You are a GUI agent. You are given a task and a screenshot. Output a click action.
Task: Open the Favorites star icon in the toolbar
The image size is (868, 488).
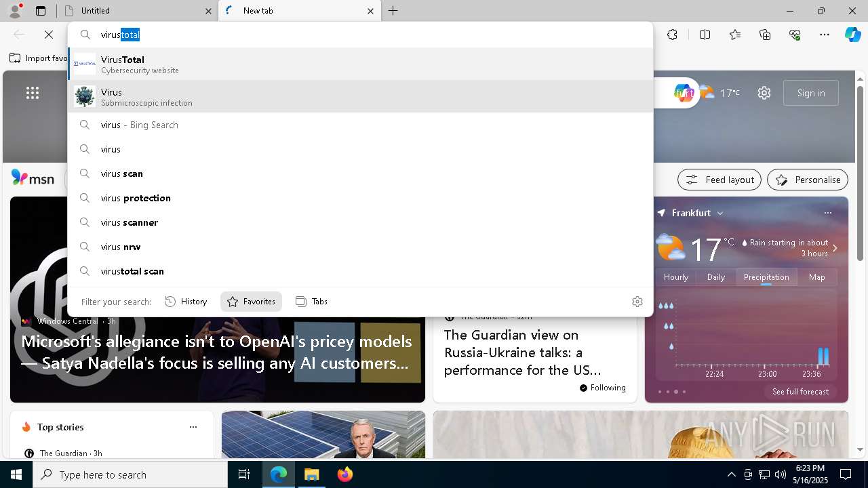pyautogui.click(x=735, y=35)
